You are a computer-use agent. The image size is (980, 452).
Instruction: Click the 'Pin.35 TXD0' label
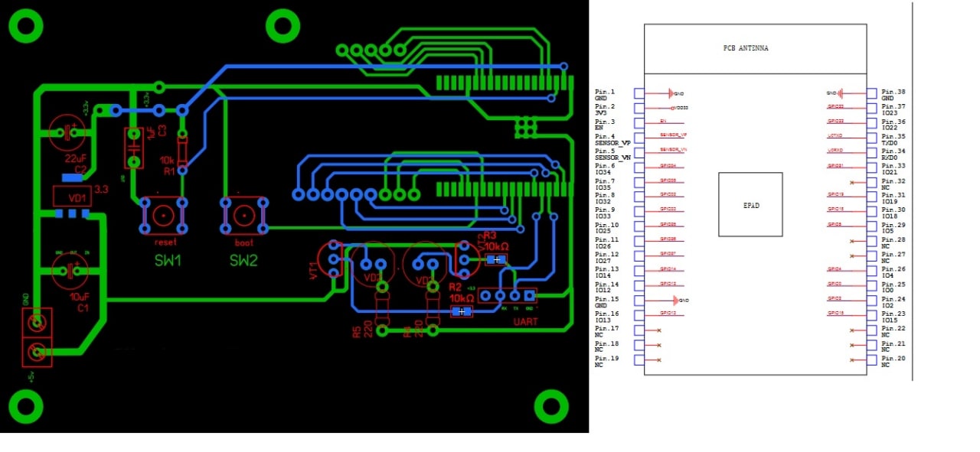click(x=893, y=139)
